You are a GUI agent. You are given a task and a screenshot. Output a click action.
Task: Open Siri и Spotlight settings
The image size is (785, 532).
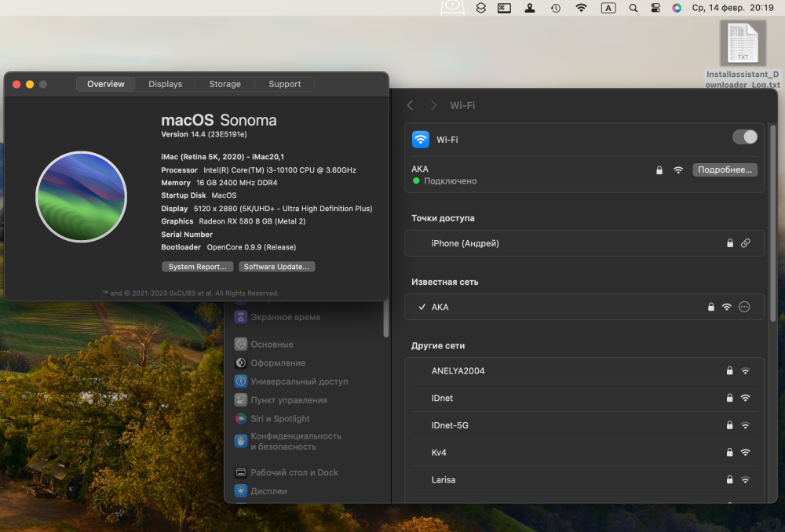pyautogui.click(x=272, y=418)
